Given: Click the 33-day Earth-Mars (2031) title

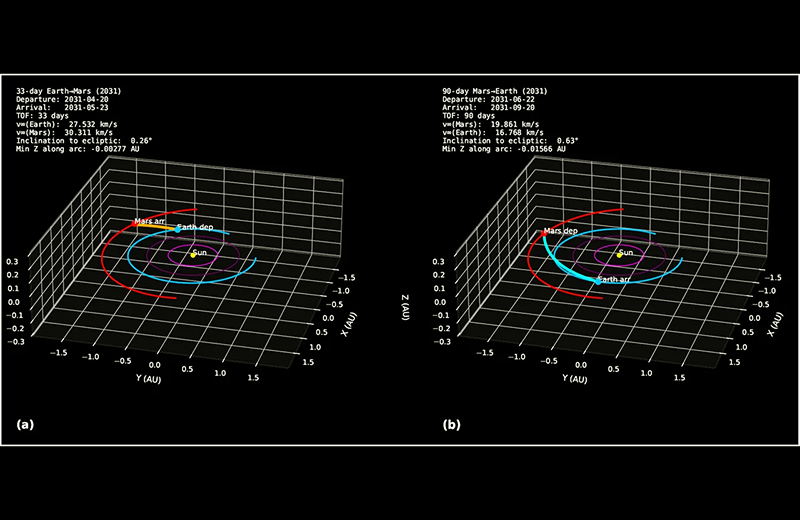Looking at the screenshot, I should 69,91.
